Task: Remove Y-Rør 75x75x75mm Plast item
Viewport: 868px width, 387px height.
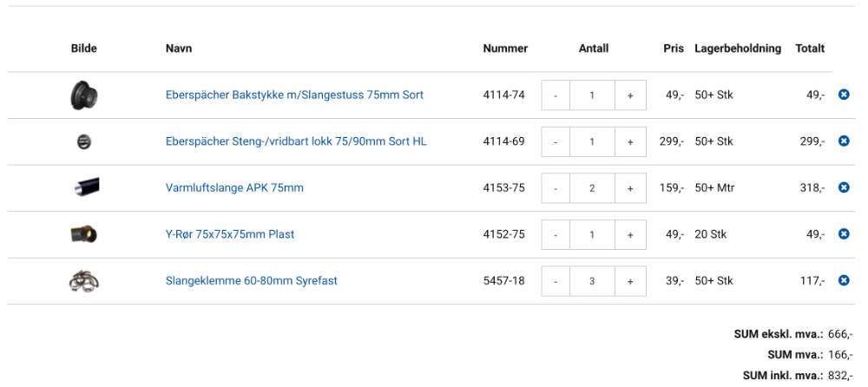Action: (844, 233)
